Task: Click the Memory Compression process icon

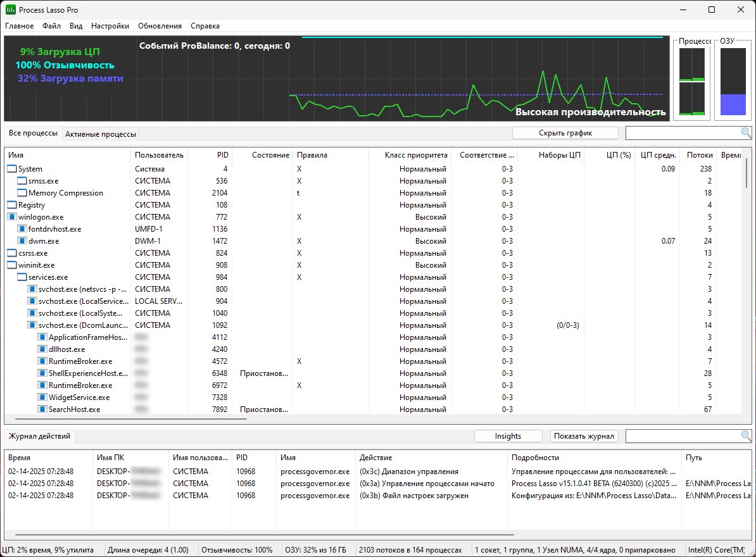Action: coord(22,192)
